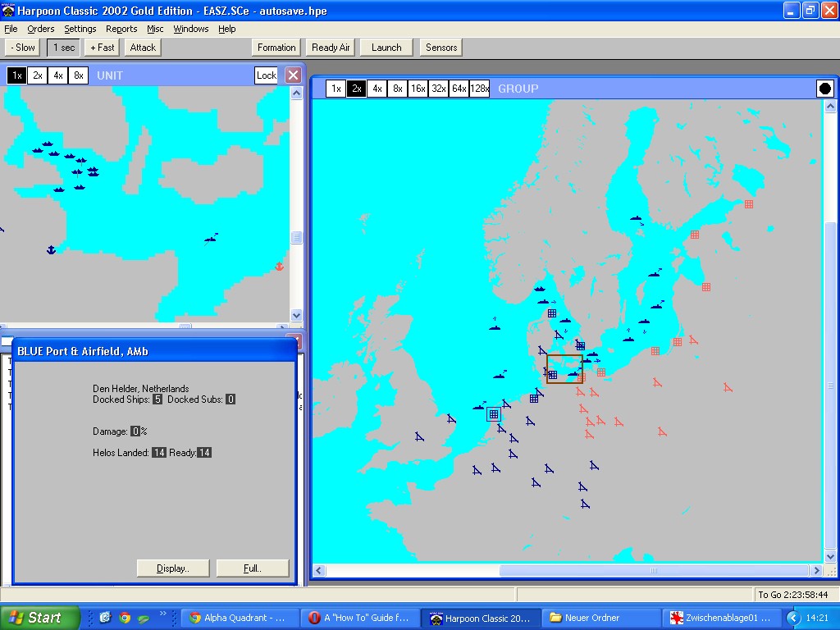Close the Unit window with red X

point(293,75)
